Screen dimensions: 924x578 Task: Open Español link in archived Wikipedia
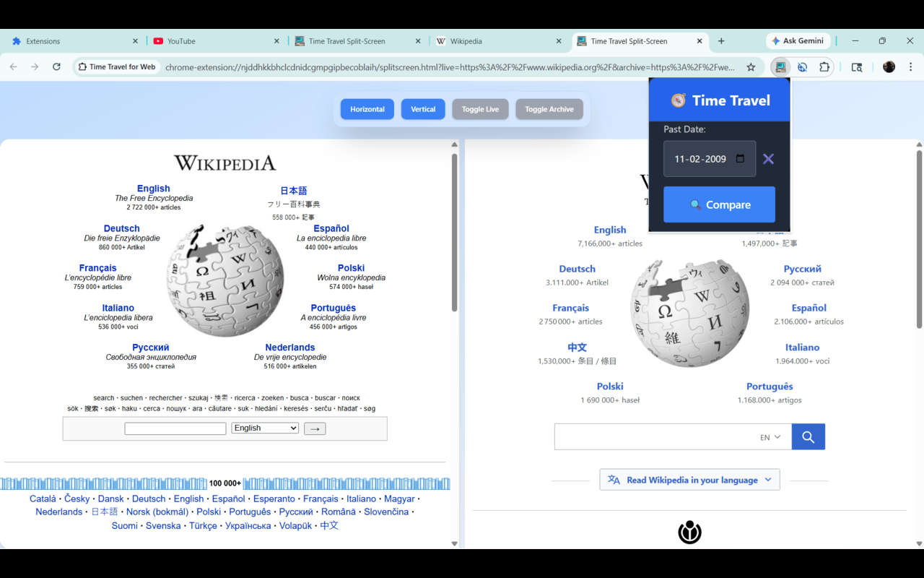[x=331, y=228]
